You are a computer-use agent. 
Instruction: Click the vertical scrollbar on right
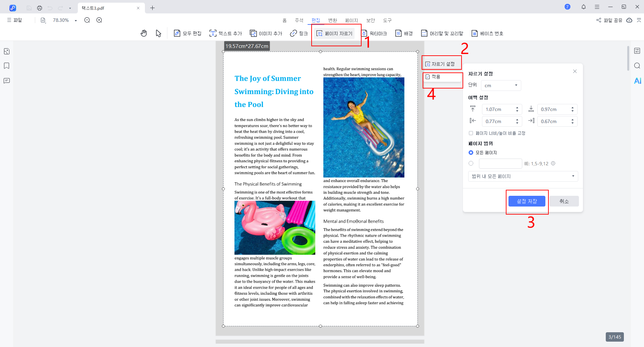[628, 58]
